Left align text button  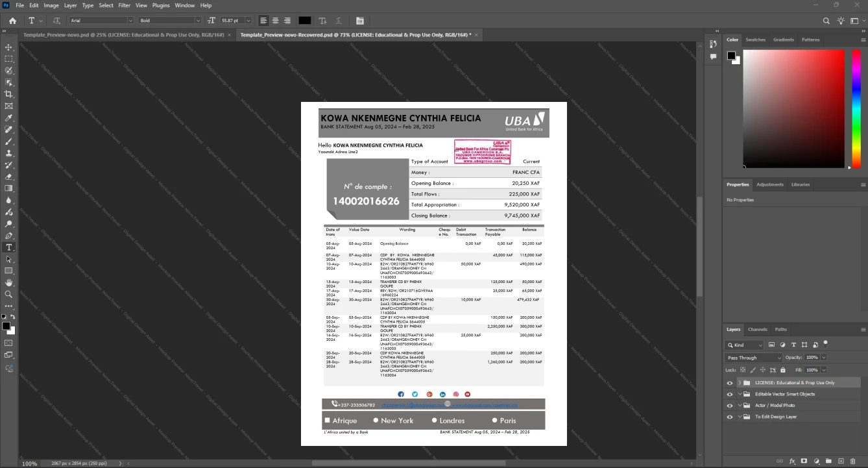coord(263,21)
